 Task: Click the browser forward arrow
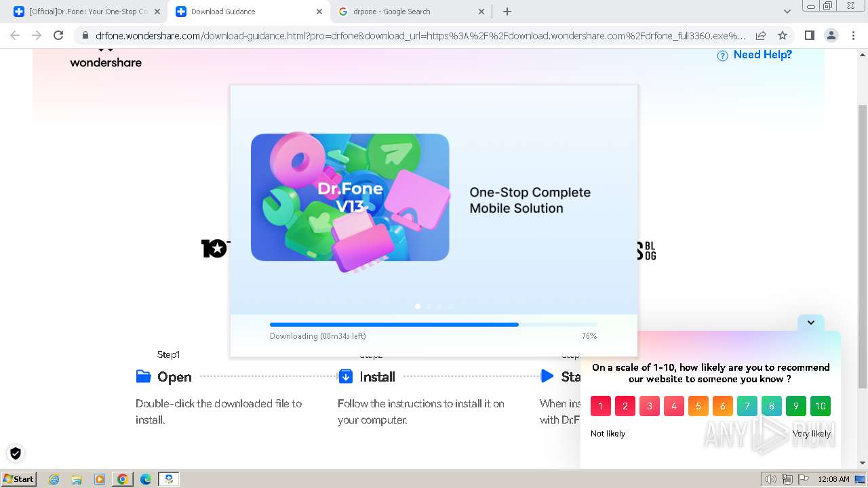(x=37, y=36)
